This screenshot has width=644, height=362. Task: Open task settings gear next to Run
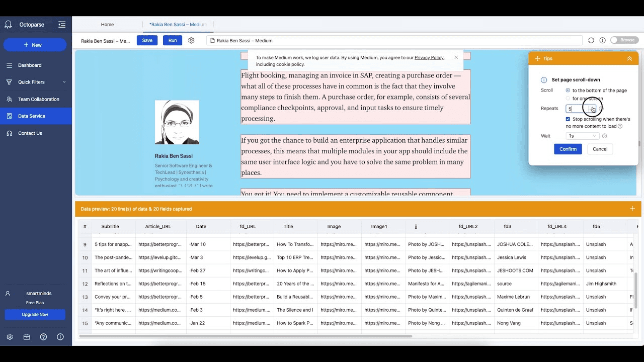(191, 40)
